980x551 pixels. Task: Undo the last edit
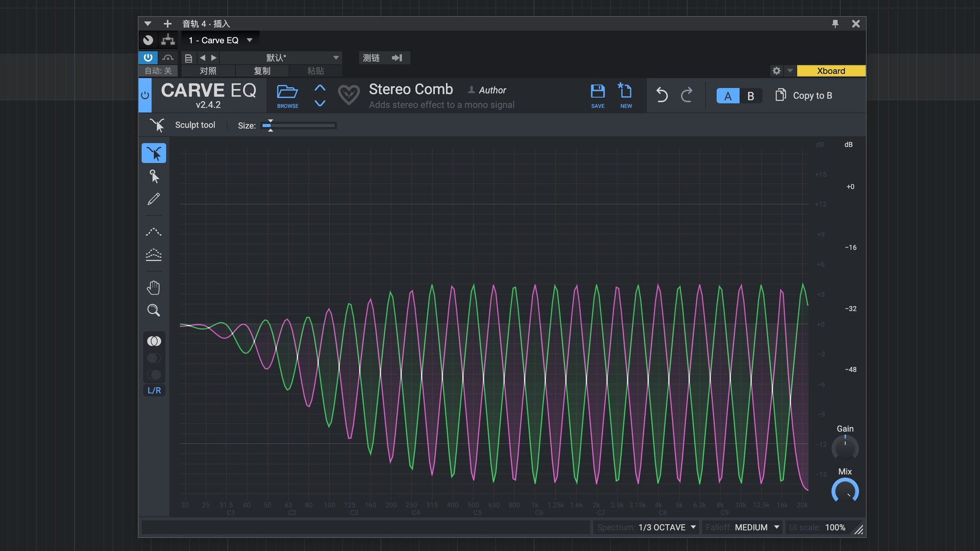pyautogui.click(x=662, y=95)
